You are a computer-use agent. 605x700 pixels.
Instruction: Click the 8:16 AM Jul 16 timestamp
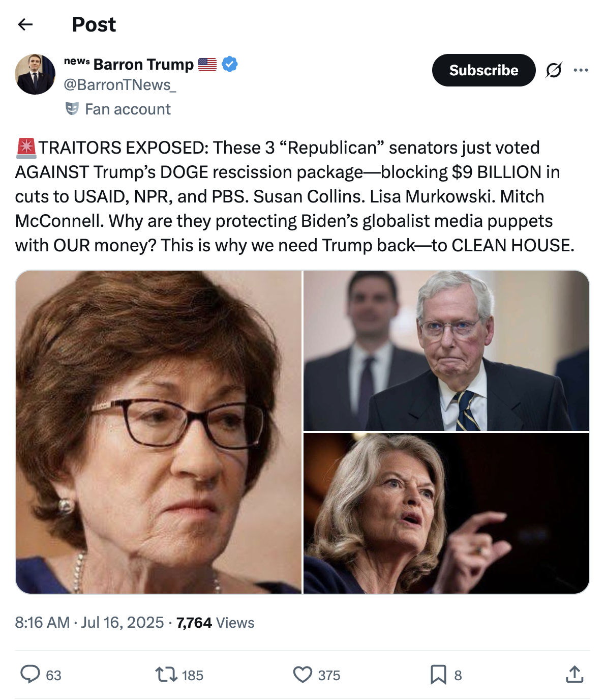(x=89, y=623)
